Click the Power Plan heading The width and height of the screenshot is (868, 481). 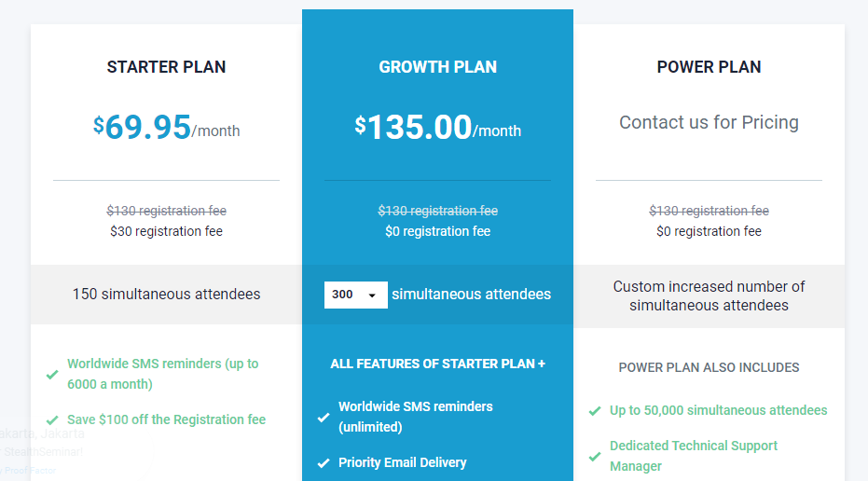pos(709,67)
